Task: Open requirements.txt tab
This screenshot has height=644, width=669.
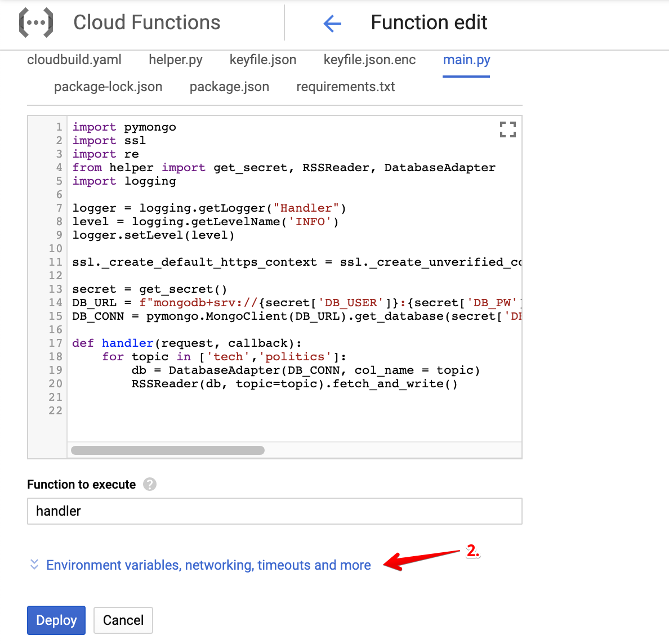Action: click(x=345, y=87)
